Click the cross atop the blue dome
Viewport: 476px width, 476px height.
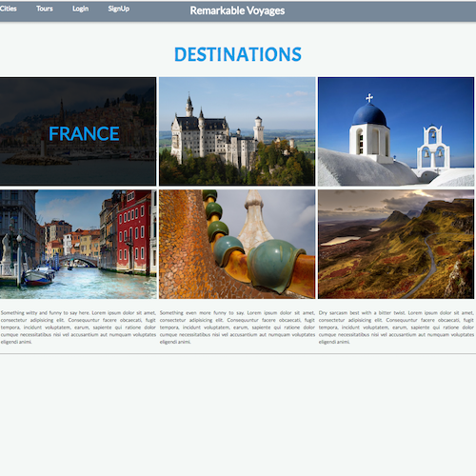click(x=369, y=98)
